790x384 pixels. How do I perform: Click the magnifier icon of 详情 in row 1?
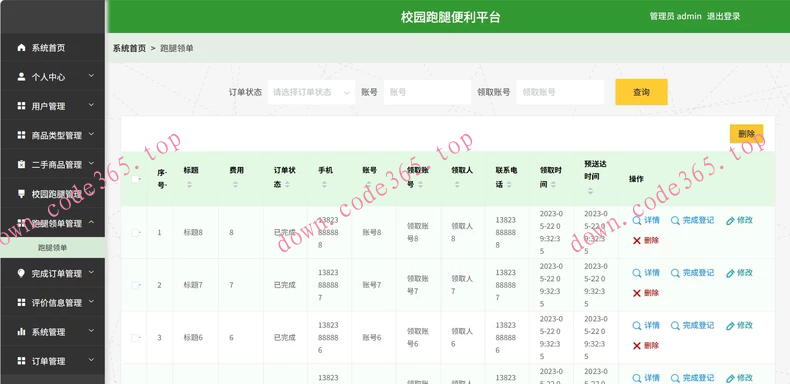[x=637, y=220]
